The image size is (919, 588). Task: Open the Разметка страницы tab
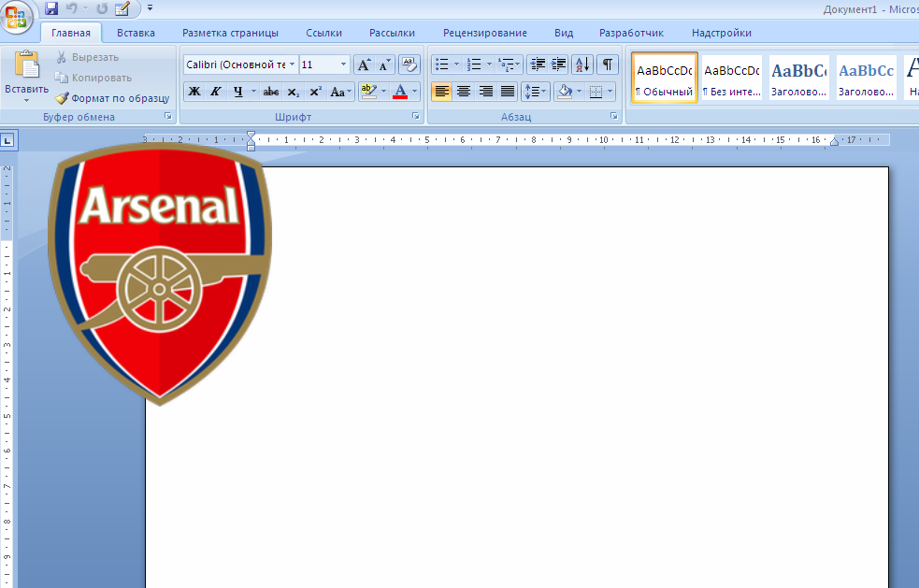[x=230, y=33]
